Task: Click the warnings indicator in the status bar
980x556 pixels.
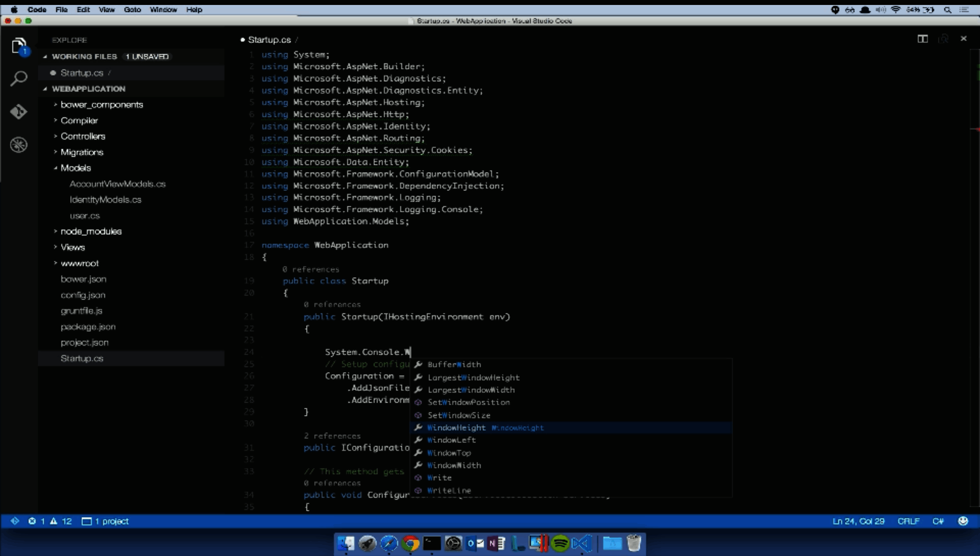Action: [x=61, y=521]
